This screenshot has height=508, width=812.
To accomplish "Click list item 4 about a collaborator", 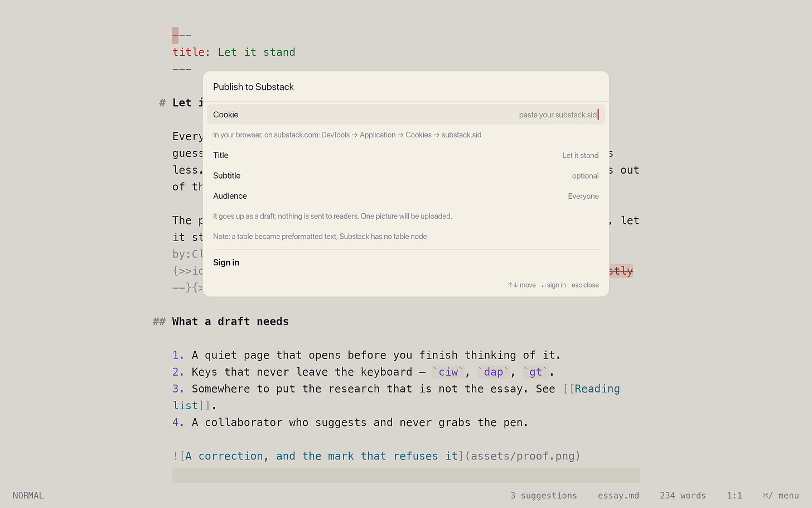I will 350,423.
